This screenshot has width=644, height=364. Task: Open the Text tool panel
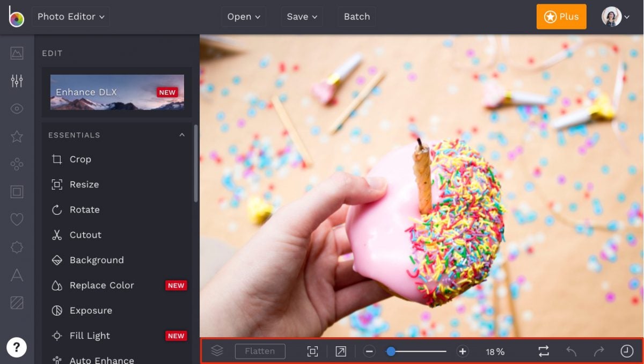(16, 275)
